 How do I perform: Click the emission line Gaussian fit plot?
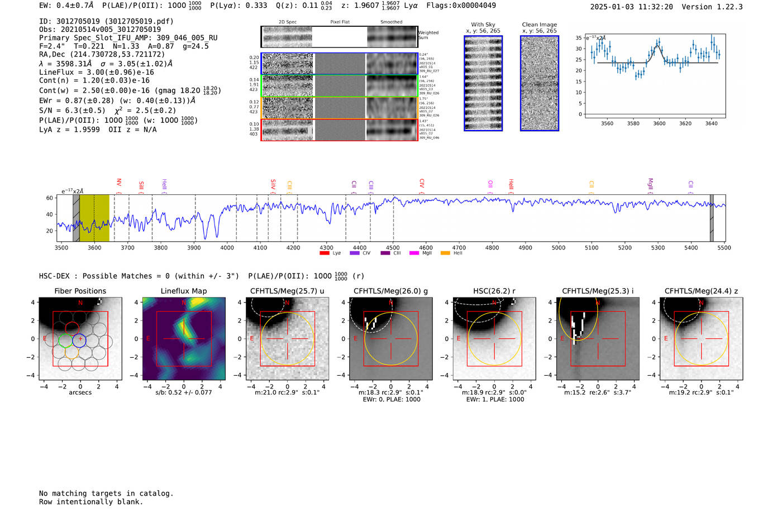pos(655,76)
